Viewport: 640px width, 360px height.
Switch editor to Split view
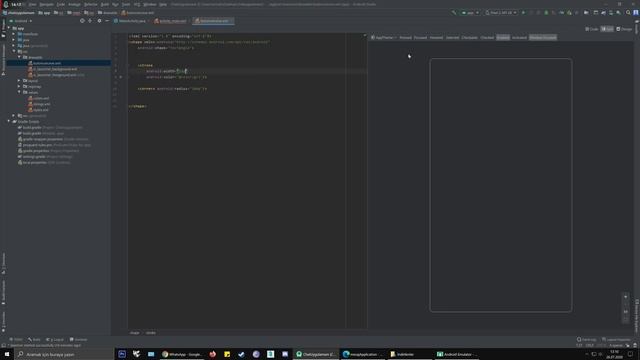(607, 29)
